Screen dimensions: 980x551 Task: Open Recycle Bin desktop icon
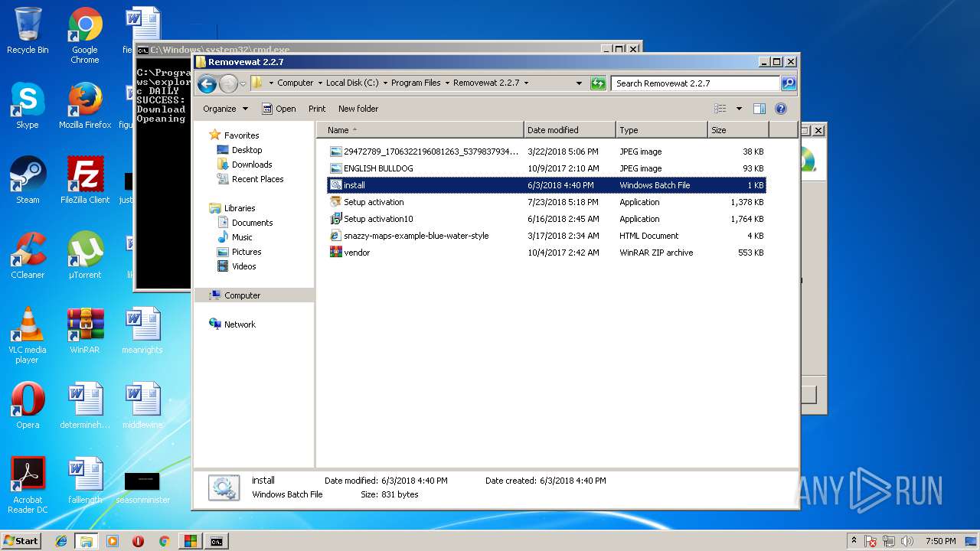[x=28, y=31]
